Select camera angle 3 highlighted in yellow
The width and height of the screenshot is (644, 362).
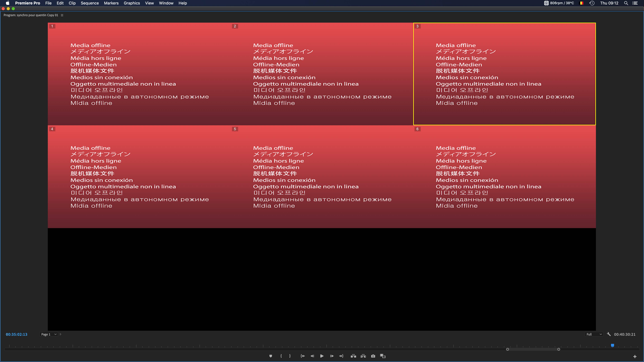(505, 74)
